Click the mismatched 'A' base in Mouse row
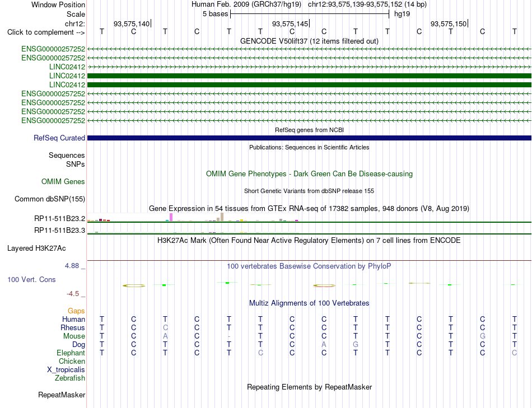Viewport: 532px width, 408px height. pyautogui.click(x=165, y=336)
